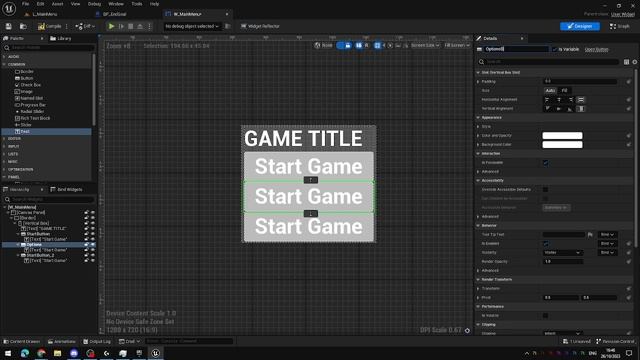Switch to Graph mode

[620, 26]
